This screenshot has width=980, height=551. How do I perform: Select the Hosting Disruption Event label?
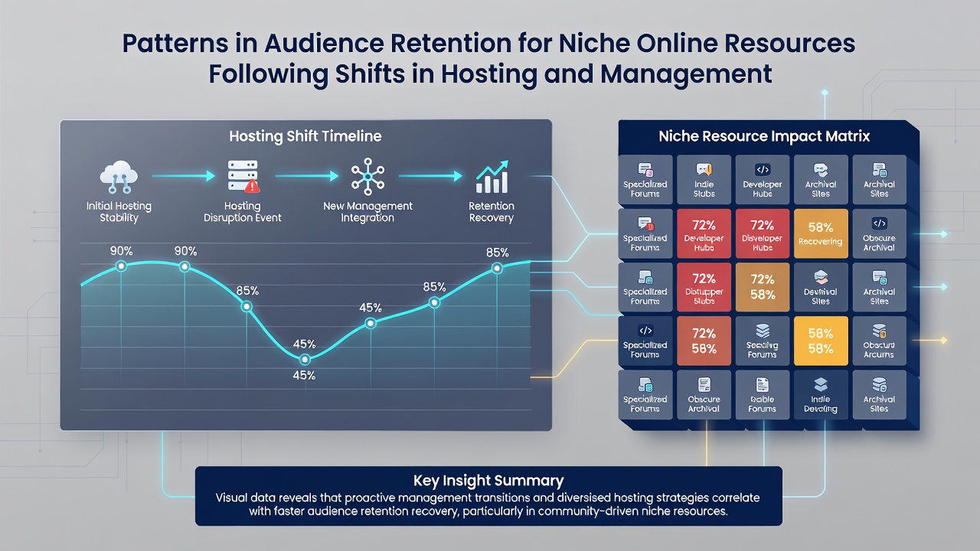pos(243,212)
